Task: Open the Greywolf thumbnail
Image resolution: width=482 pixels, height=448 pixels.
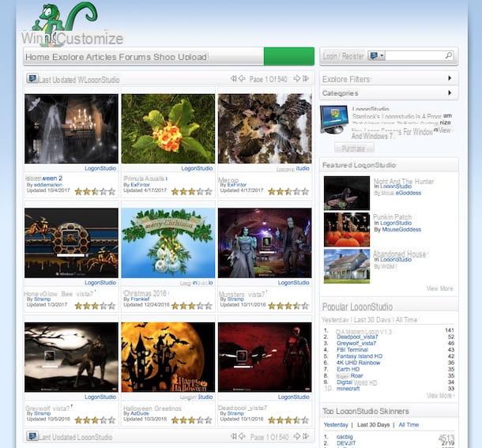Action: pos(71,357)
